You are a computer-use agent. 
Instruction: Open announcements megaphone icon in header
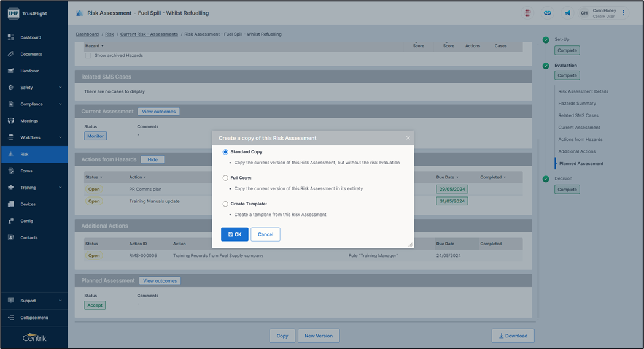point(567,13)
